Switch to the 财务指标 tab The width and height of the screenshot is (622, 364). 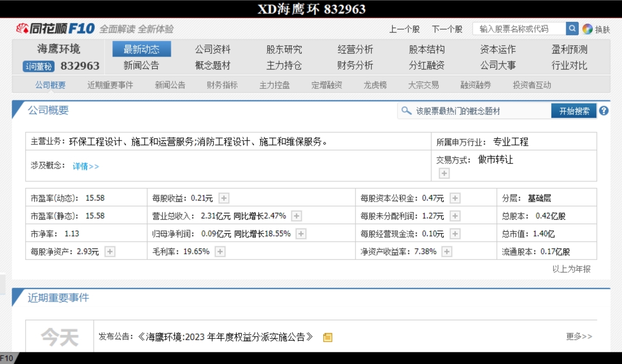tap(222, 85)
